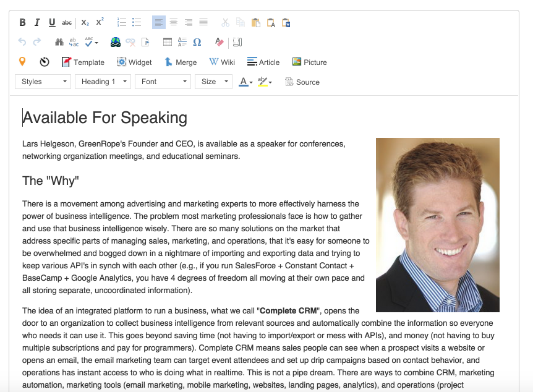Click the icon between Table and Omega
533x392 pixels.
[x=182, y=42]
